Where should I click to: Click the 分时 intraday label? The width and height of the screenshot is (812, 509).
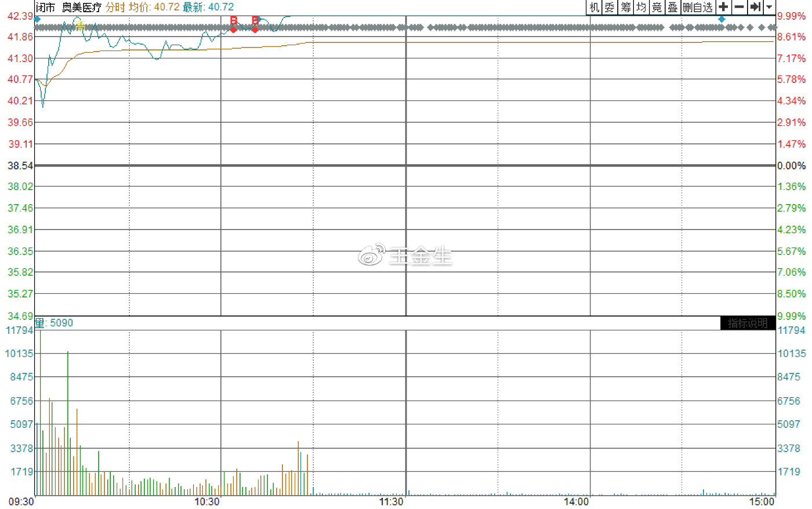(x=115, y=7)
